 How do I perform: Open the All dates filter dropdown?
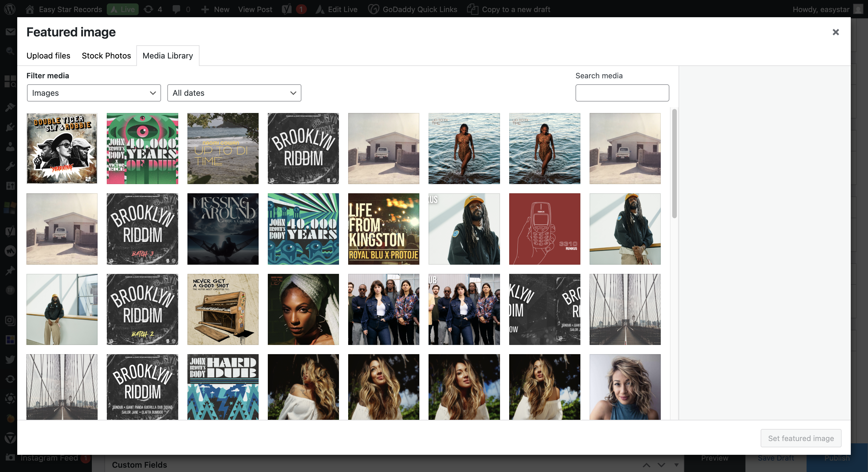click(234, 93)
